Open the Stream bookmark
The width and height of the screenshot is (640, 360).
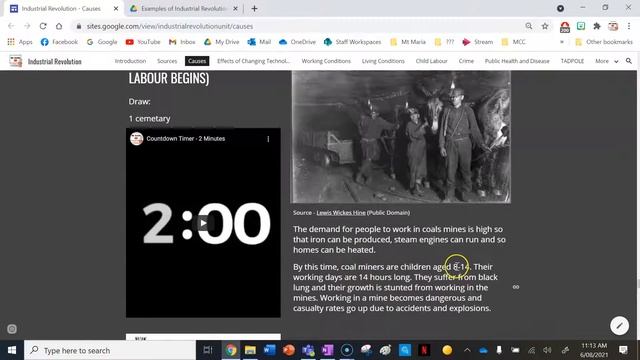click(x=478, y=42)
